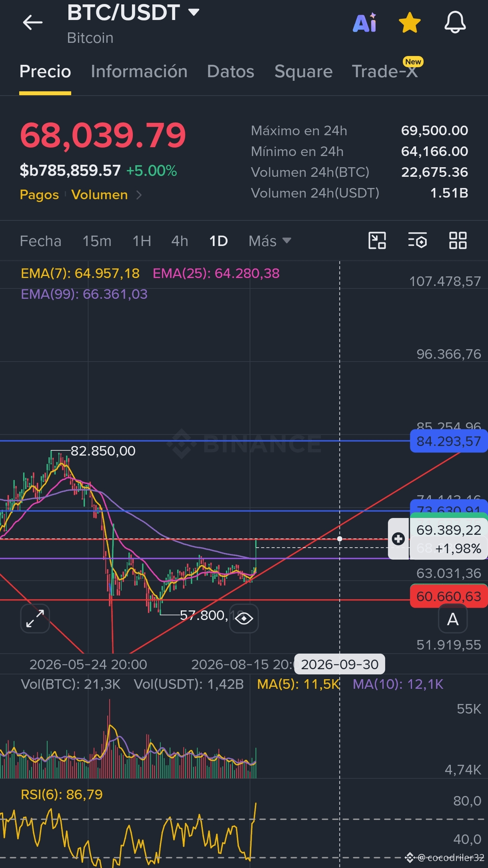
Task: Click the Mínimo en 24h value 64,166.00
Action: (434, 152)
